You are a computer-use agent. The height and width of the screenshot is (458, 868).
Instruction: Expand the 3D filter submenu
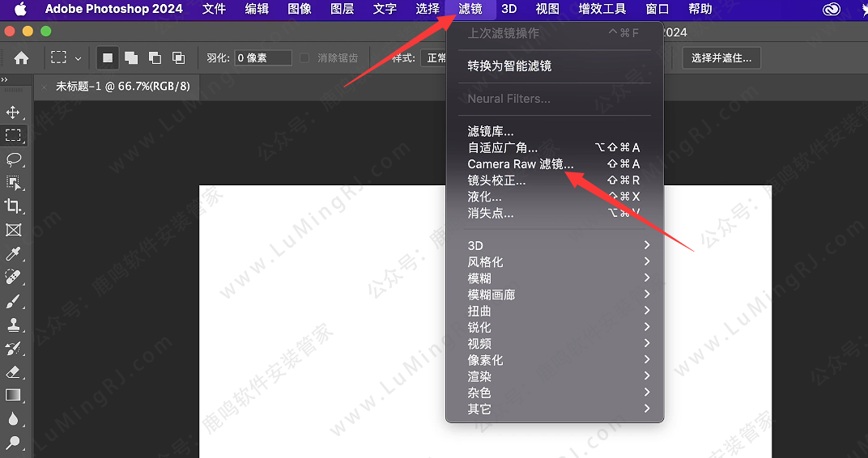coord(555,246)
